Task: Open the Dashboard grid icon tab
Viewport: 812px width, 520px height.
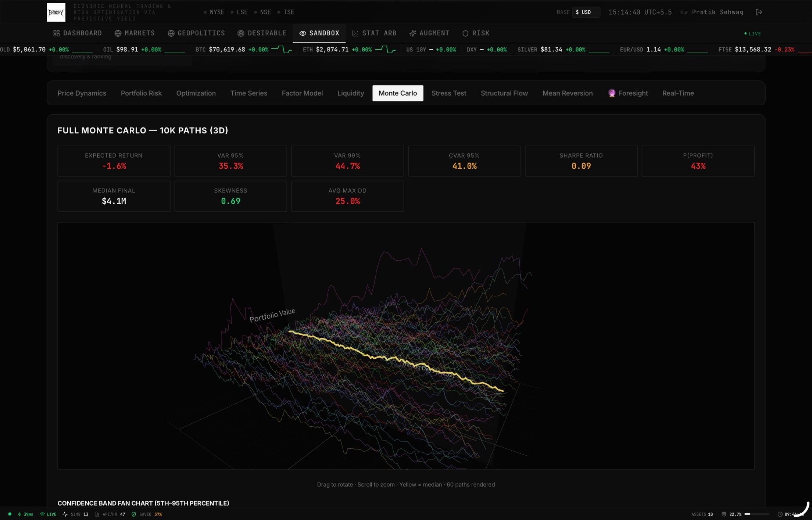Action: click(x=56, y=33)
